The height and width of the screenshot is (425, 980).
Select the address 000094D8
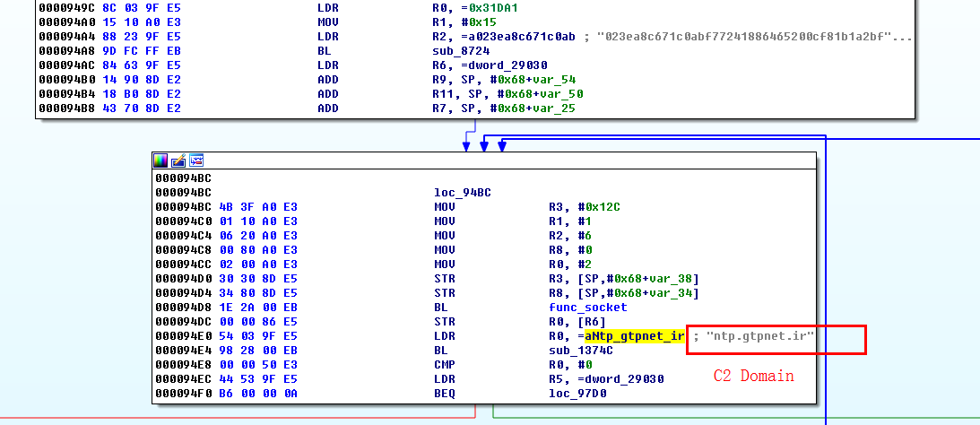[184, 308]
